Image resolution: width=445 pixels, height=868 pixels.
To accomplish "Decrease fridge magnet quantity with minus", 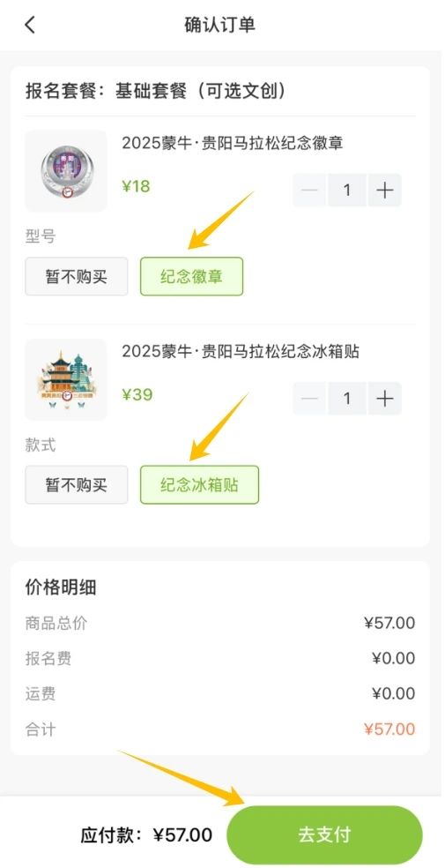I will pos(310,399).
